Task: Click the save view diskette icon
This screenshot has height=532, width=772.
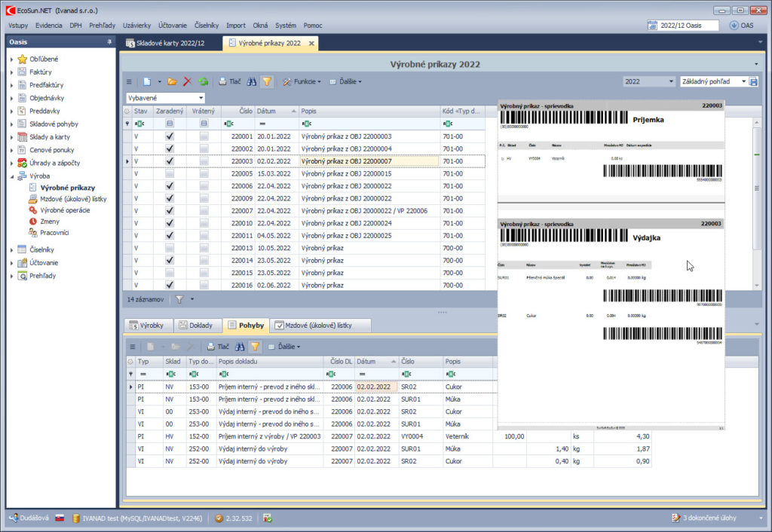Action: pyautogui.click(x=753, y=81)
